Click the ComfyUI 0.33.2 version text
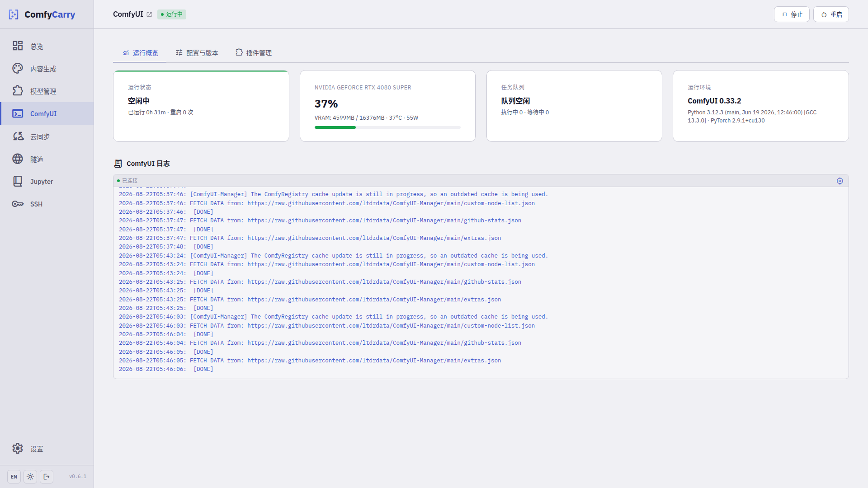The image size is (868, 488). (x=714, y=101)
